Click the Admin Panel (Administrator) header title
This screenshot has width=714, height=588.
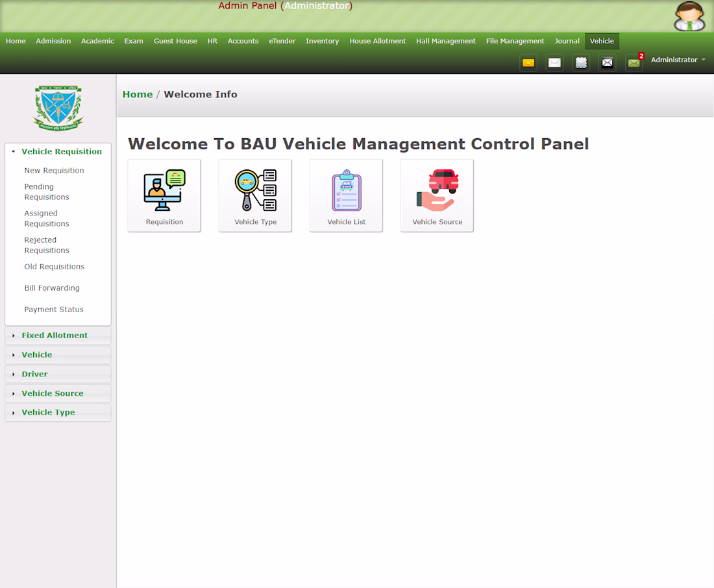tap(285, 6)
